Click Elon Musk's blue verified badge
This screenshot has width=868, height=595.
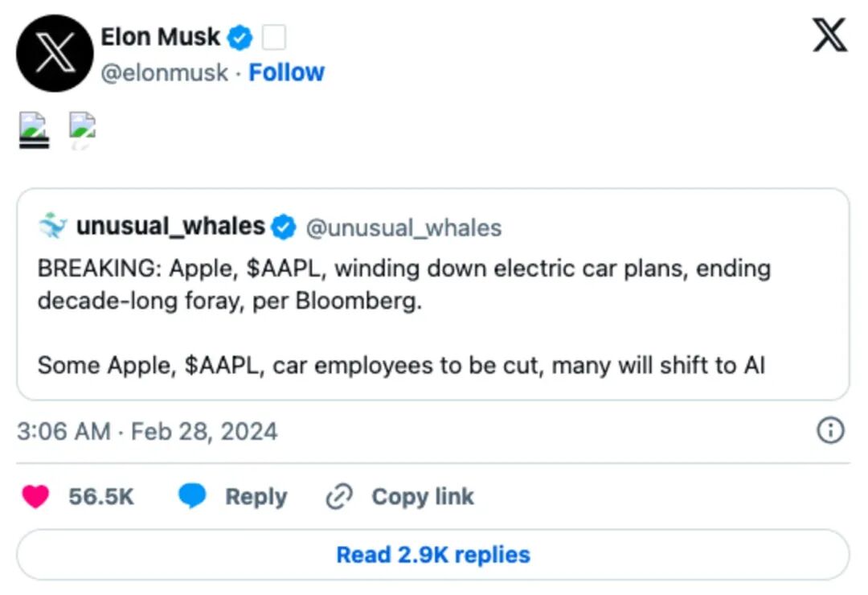pos(240,37)
